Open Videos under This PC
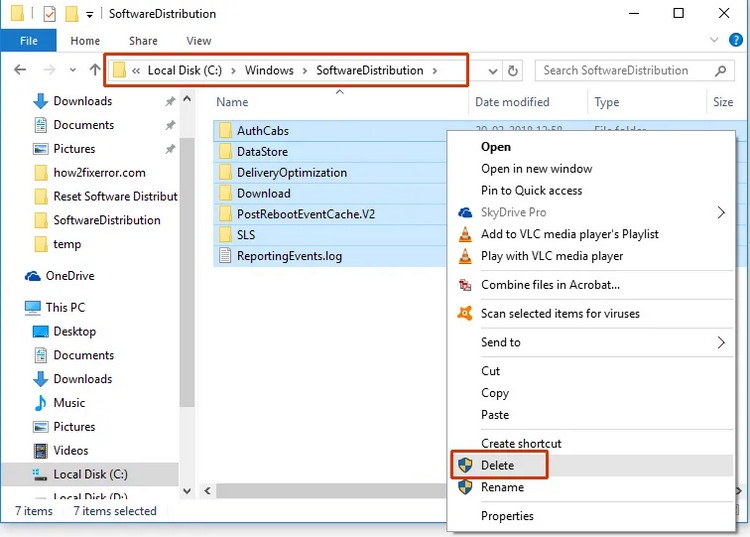The width and height of the screenshot is (750, 537). coord(71,451)
